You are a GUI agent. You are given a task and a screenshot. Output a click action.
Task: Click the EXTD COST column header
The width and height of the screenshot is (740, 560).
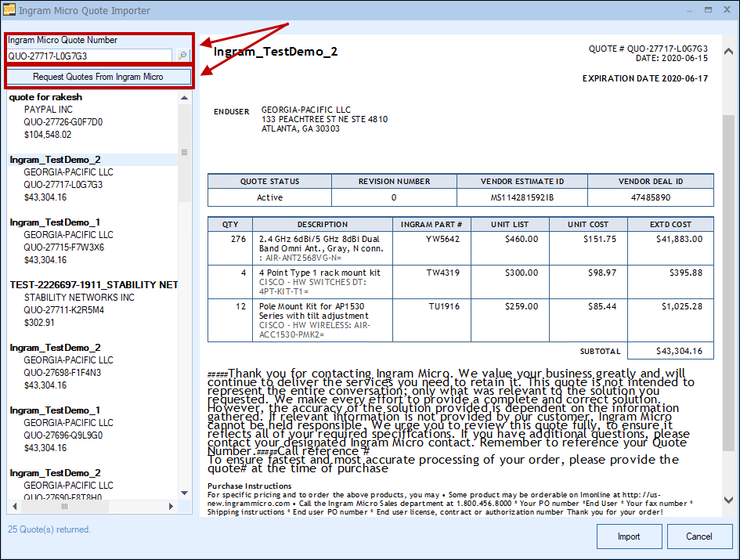(670, 224)
